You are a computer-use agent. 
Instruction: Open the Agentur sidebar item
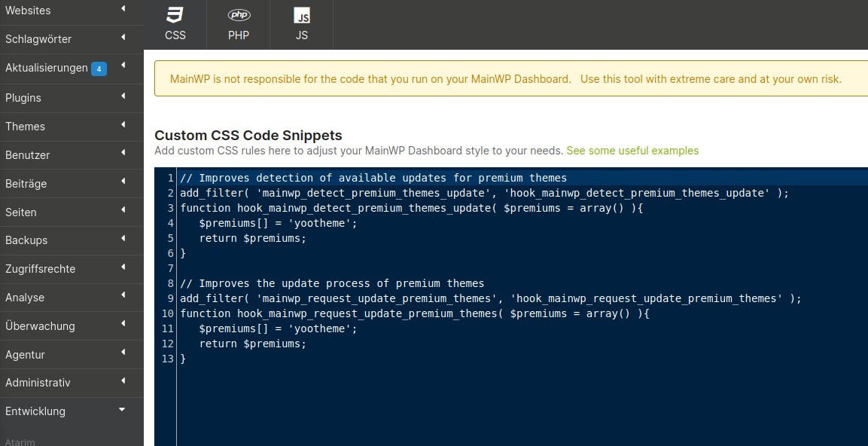[25, 355]
